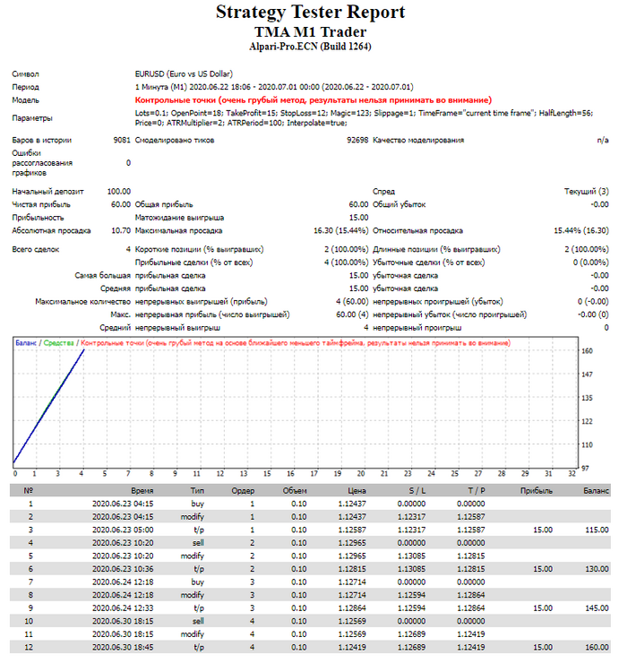Click "T / P" column header

pyautogui.click(x=477, y=491)
